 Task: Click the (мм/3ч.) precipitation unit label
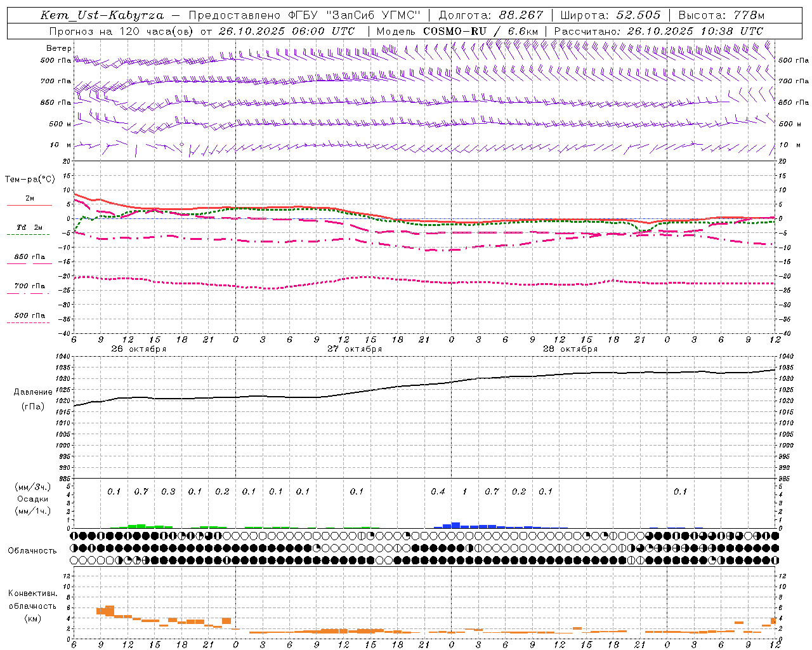tap(33, 487)
